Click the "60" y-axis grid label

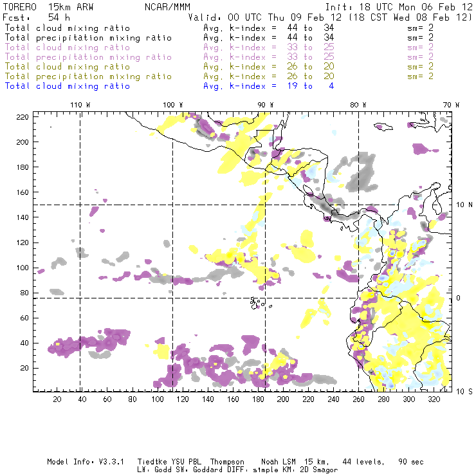24,318
